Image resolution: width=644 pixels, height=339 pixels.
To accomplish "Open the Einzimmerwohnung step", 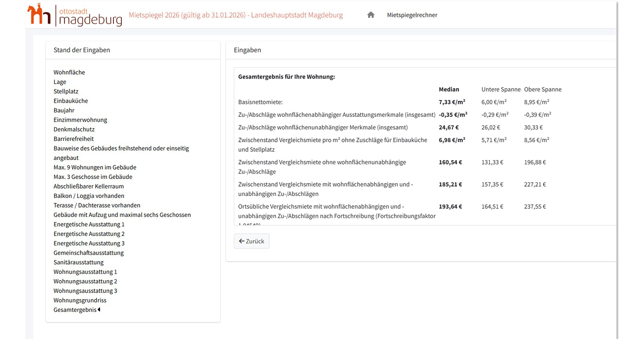I will click(80, 120).
